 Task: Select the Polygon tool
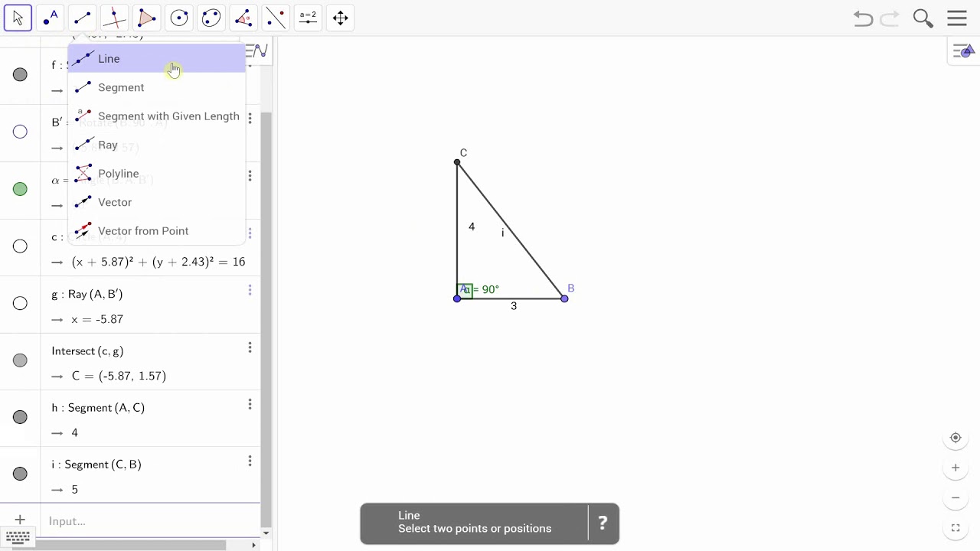(146, 18)
